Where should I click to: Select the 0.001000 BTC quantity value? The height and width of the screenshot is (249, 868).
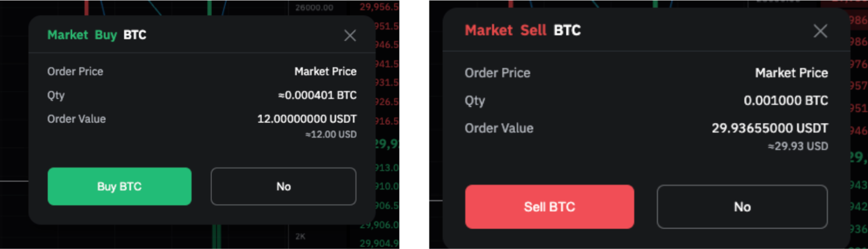coord(785,101)
